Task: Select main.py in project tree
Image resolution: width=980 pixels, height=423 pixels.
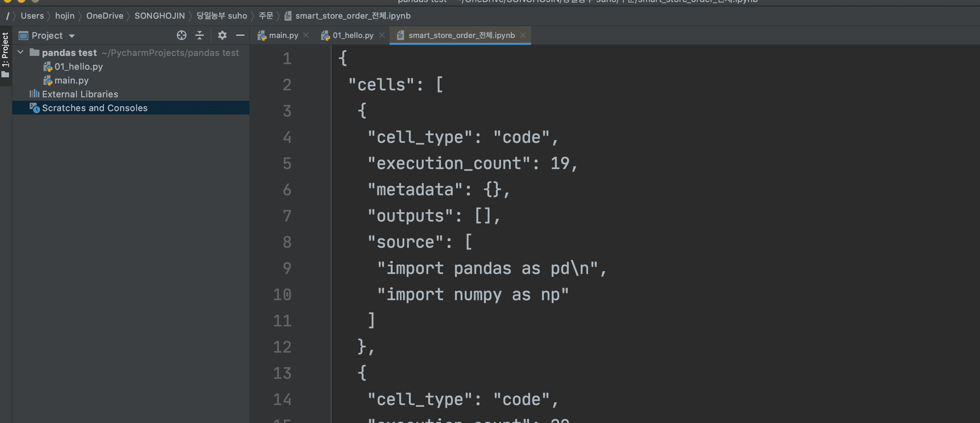Action: click(x=71, y=80)
